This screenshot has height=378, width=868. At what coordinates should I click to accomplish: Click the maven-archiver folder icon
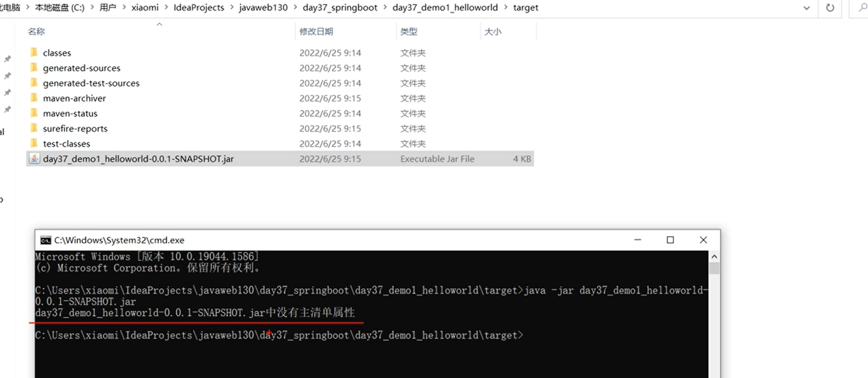[34, 98]
